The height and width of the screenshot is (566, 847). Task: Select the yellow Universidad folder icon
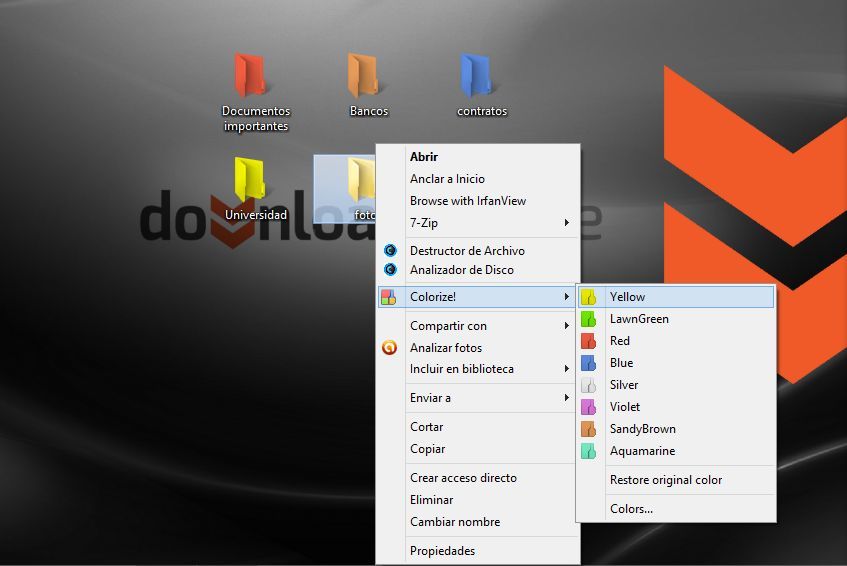(x=250, y=179)
